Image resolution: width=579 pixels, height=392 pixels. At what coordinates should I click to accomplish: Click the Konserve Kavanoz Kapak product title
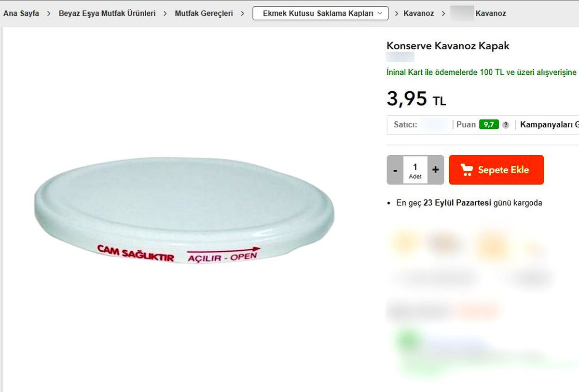[x=448, y=46]
